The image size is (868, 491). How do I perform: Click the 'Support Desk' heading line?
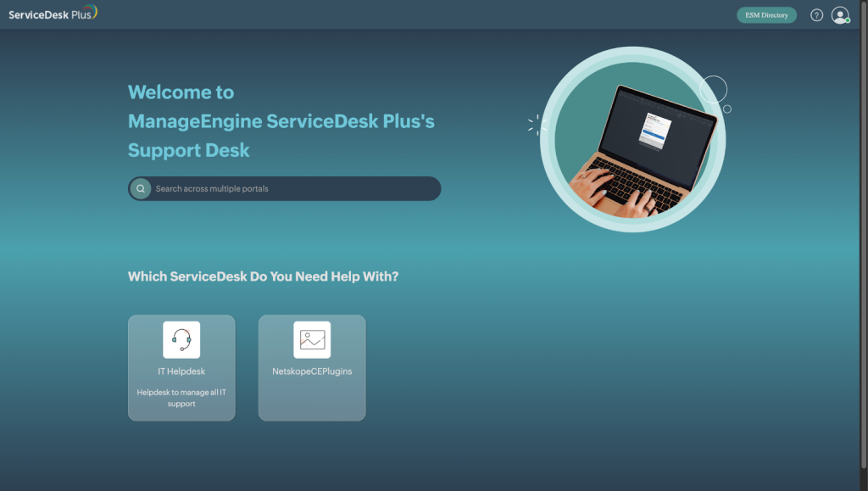point(189,151)
